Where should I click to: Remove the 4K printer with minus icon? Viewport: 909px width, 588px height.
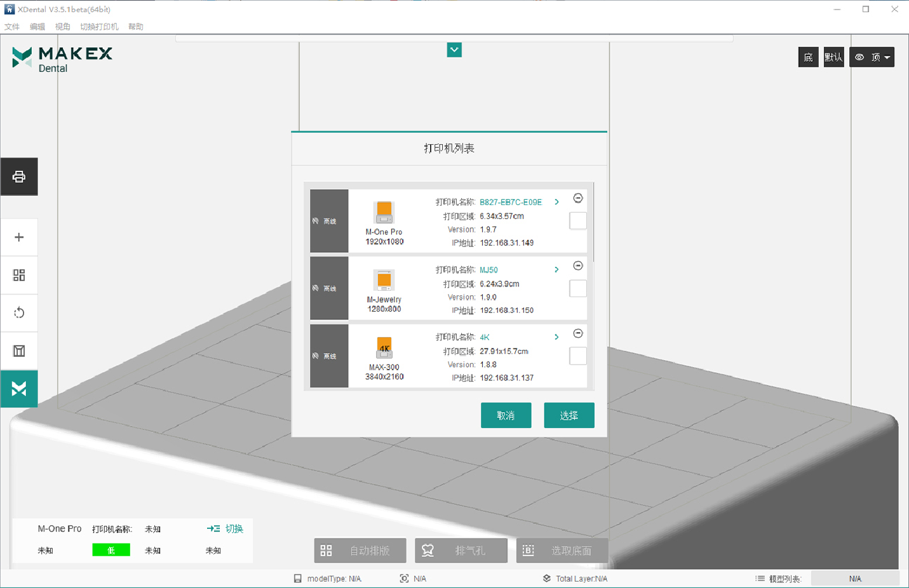(x=578, y=333)
